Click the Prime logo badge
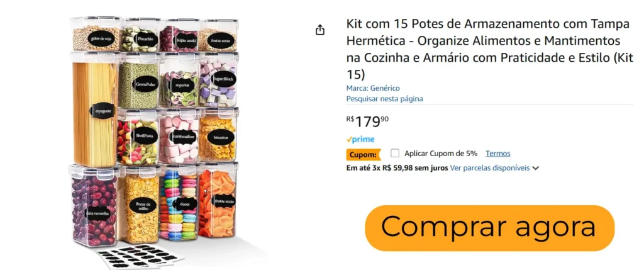Image resolution: width=644 pixels, height=270 pixels. [360, 139]
